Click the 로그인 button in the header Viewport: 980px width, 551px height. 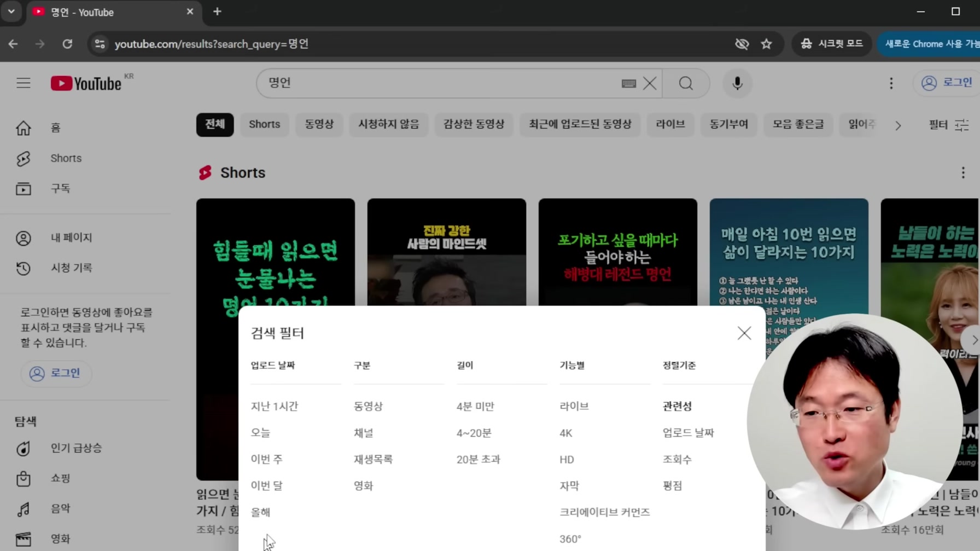click(x=947, y=83)
